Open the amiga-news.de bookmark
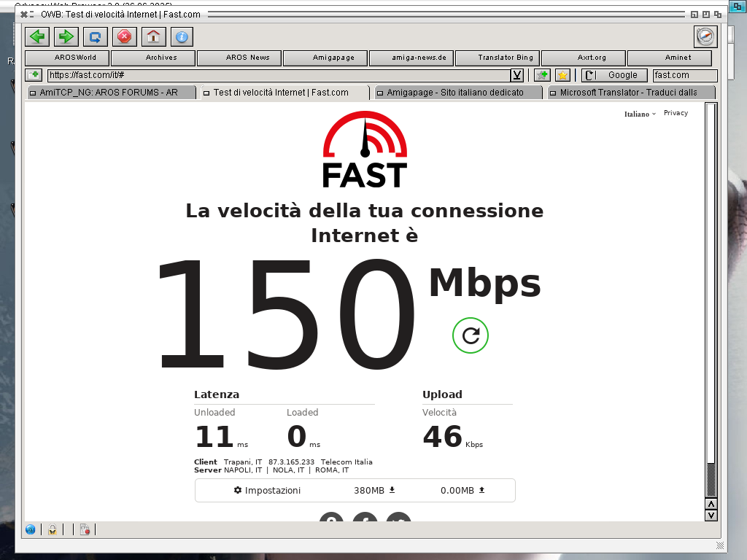 412,58
